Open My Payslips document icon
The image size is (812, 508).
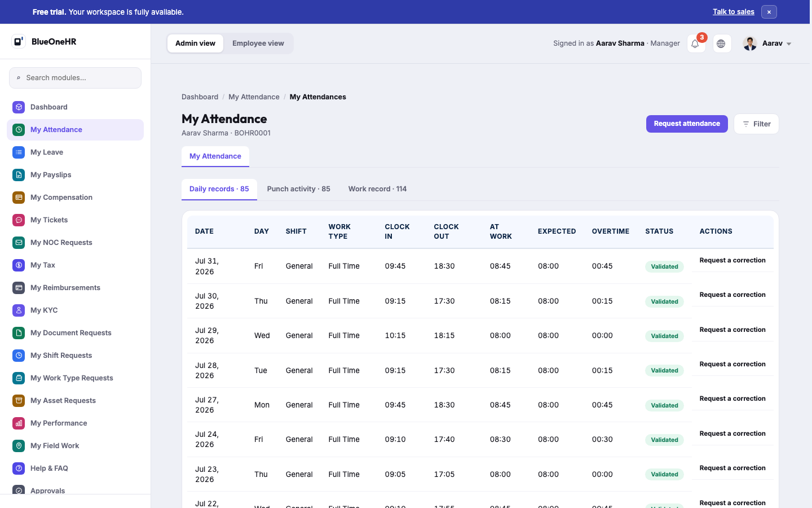coord(19,175)
